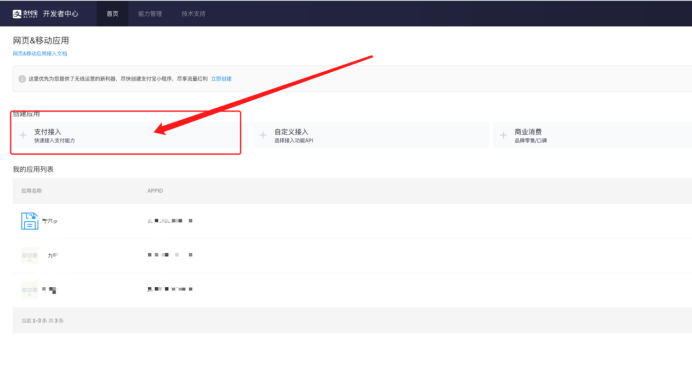692x384 pixels.
Task: Open the third app's gray placeholder icon
Action: [x=30, y=290]
